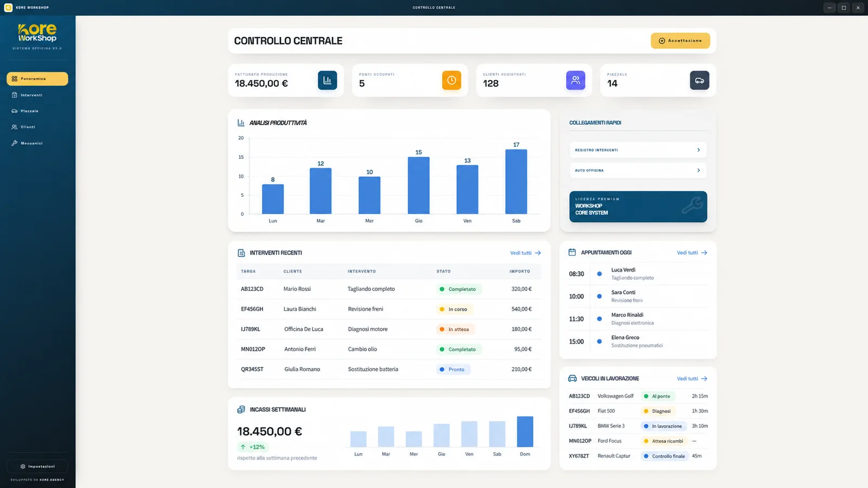Select client Giulia Romano
Viewport: 868px width, 488px height.
302,369
